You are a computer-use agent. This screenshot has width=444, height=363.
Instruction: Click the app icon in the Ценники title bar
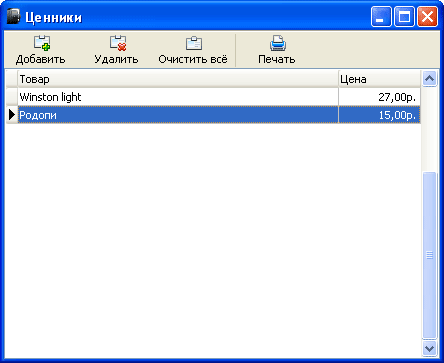[x=14, y=16]
